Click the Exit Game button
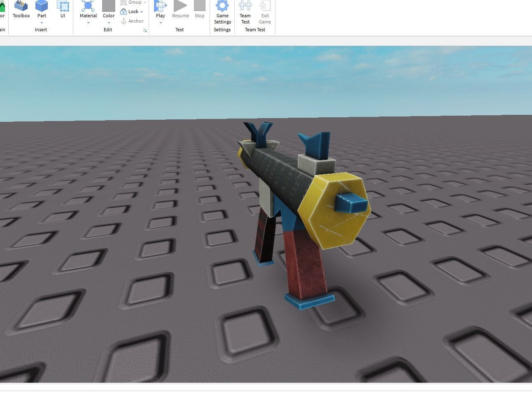The image size is (532, 398). [x=265, y=12]
